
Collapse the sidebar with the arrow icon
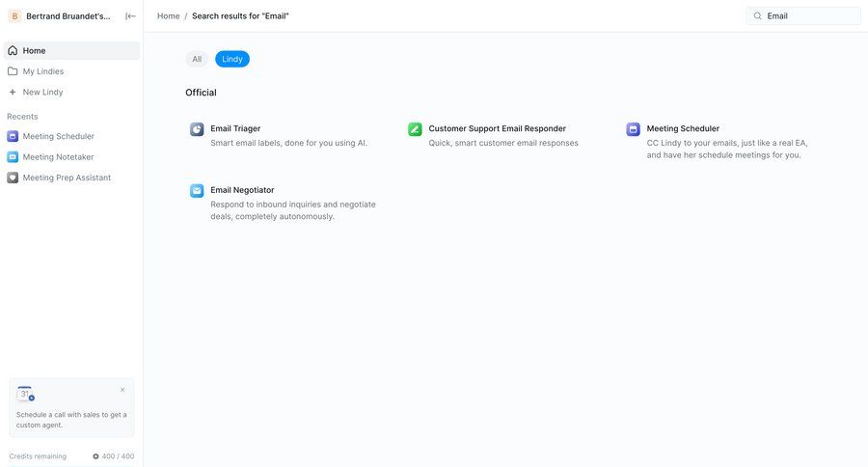(130, 16)
